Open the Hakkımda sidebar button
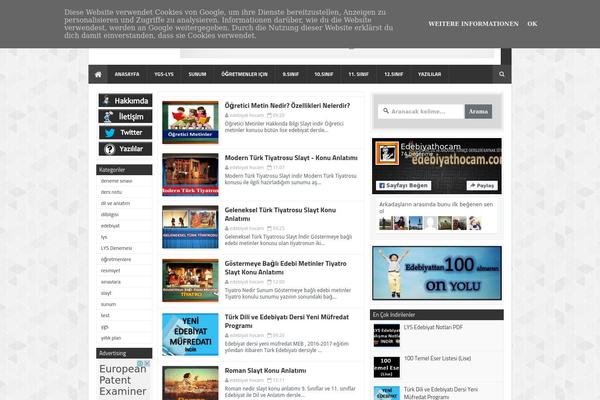 click(126, 101)
